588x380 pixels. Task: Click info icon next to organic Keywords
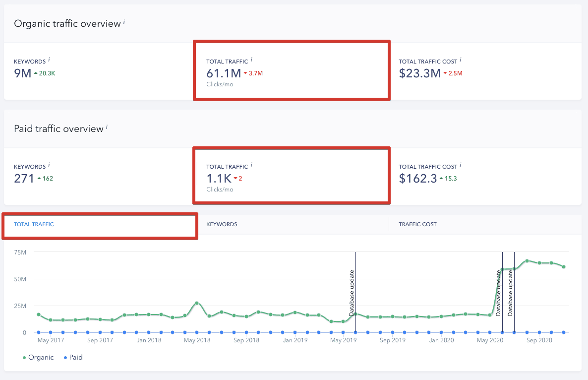[49, 59]
